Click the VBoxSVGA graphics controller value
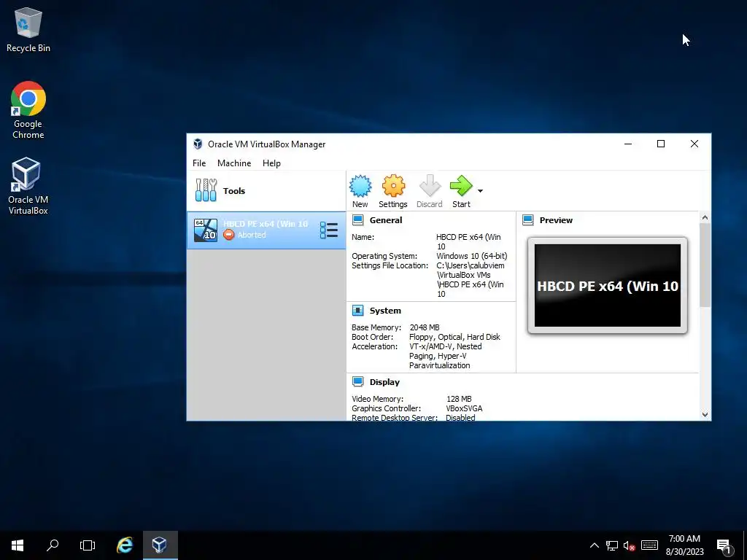Viewport: 747px width, 560px height. pos(464,408)
